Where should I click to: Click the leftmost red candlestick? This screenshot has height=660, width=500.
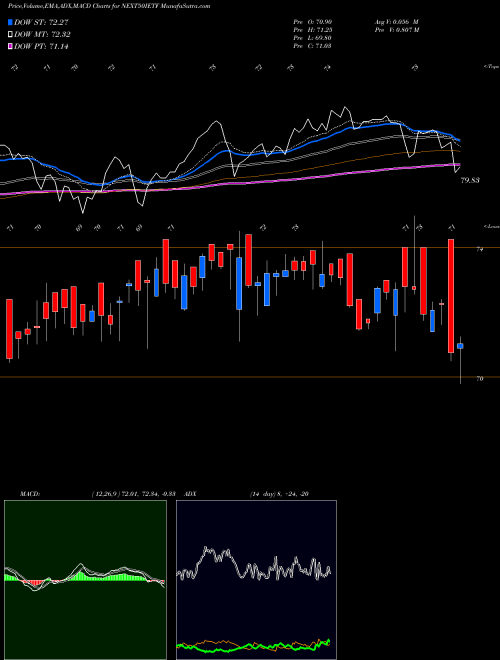(x=9, y=329)
